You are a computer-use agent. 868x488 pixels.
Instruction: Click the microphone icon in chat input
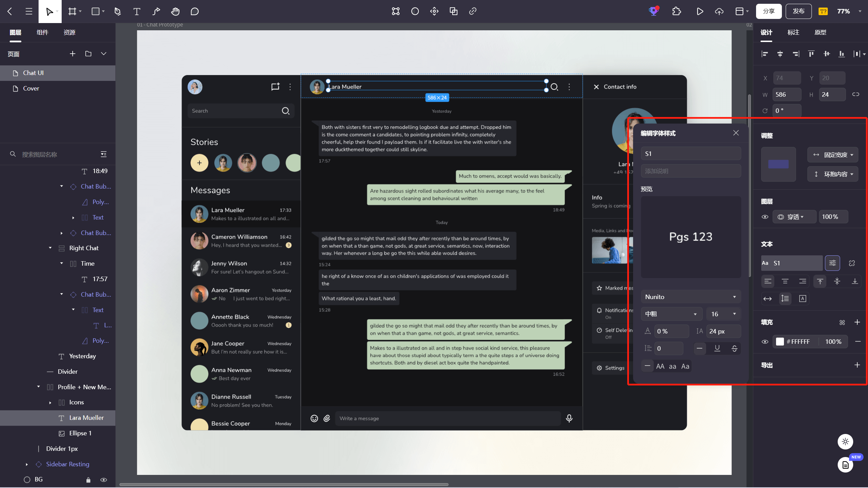point(569,417)
